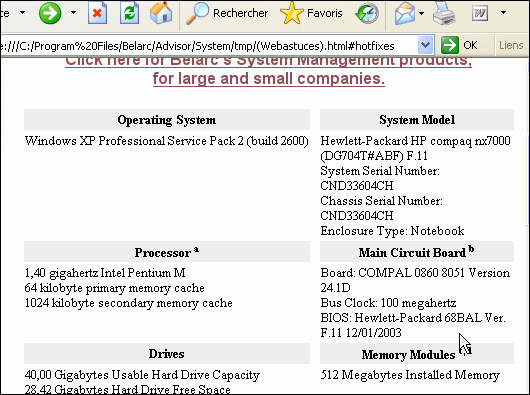The width and height of the screenshot is (530, 395).
Task: Click the Stop loading icon
Action: point(97,13)
